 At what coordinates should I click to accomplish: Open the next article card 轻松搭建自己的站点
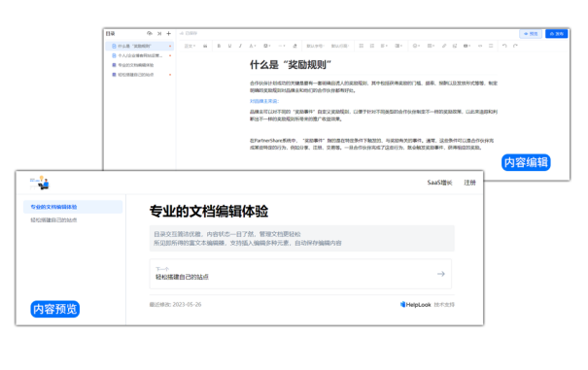(x=300, y=274)
